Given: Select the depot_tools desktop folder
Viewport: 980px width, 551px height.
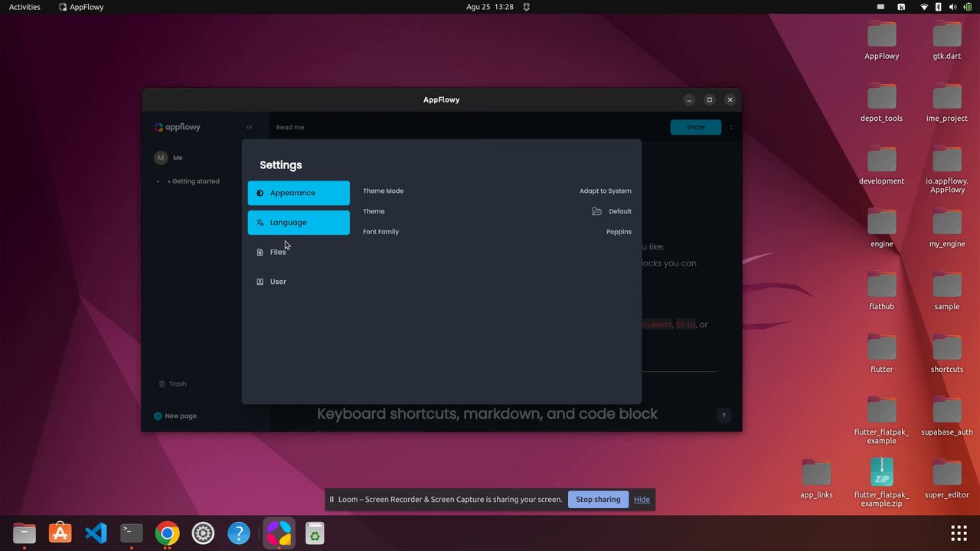Looking at the screenshot, I should 881,103.
